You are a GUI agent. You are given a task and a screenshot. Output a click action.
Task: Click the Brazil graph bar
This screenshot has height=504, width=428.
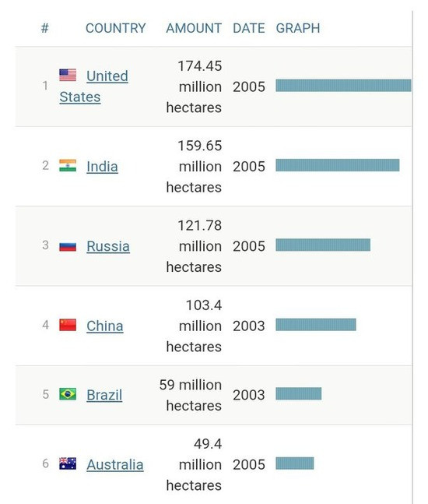[298, 393]
